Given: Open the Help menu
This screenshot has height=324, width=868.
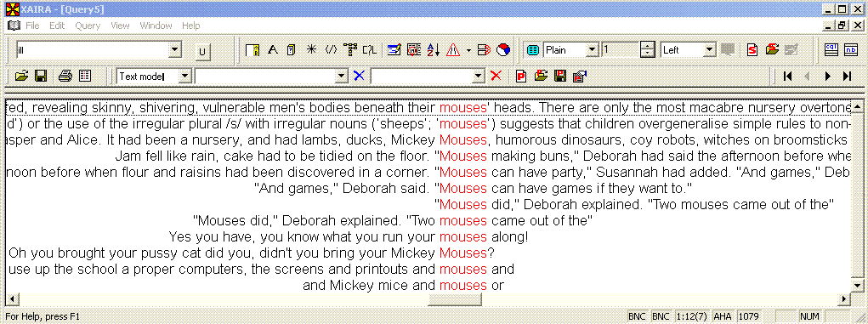Looking at the screenshot, I should (191, 26).
